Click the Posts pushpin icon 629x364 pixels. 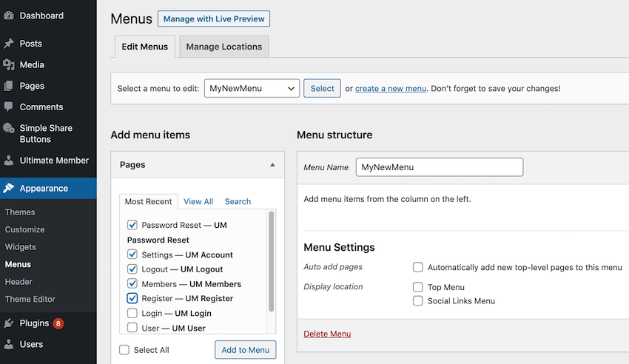pos(8,44)
